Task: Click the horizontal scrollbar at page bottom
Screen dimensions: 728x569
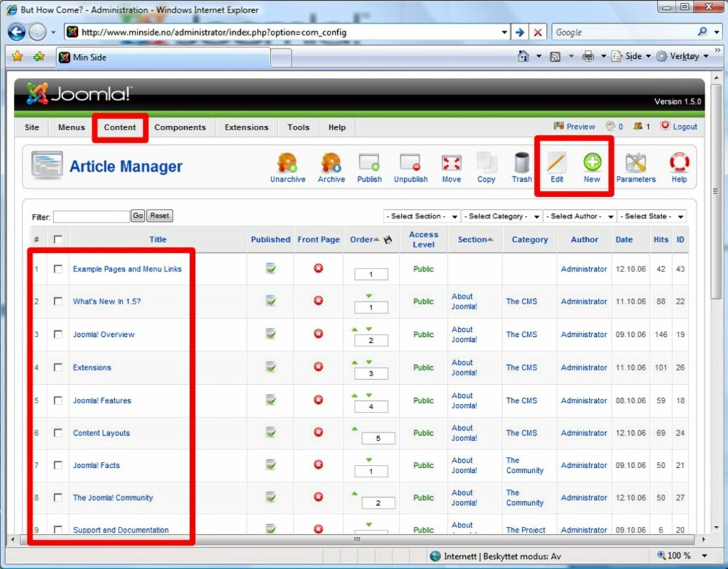Action: coord(357,539)
